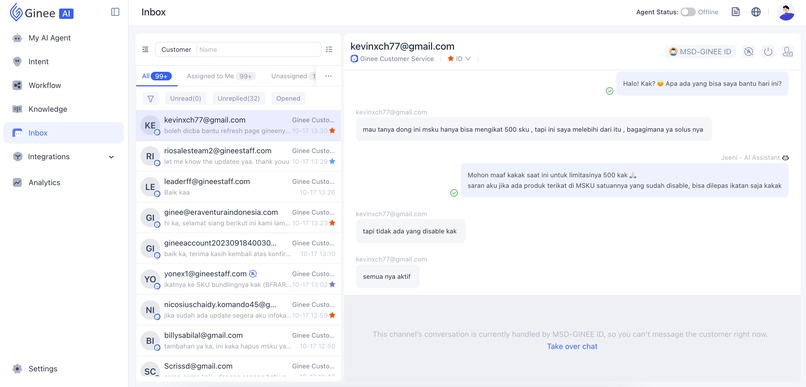Click orange star on kevinxch77 row
806x387 pixels.
coord(332,131)
